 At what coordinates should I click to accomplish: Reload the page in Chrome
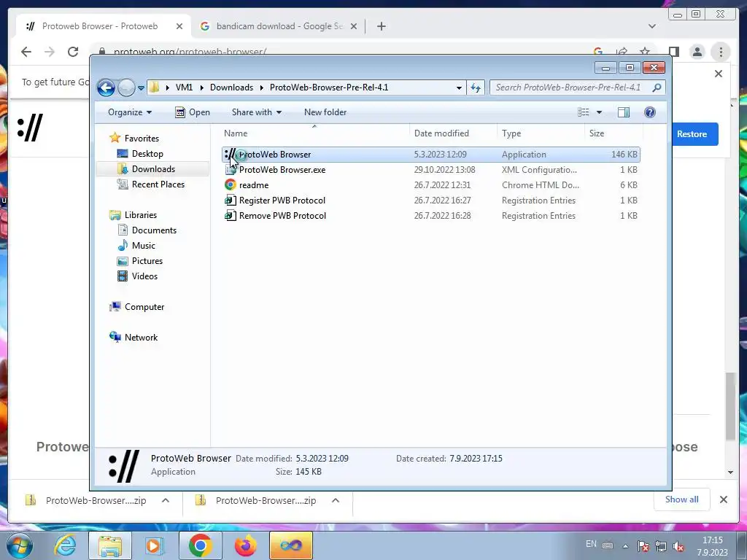click(73, 52)
